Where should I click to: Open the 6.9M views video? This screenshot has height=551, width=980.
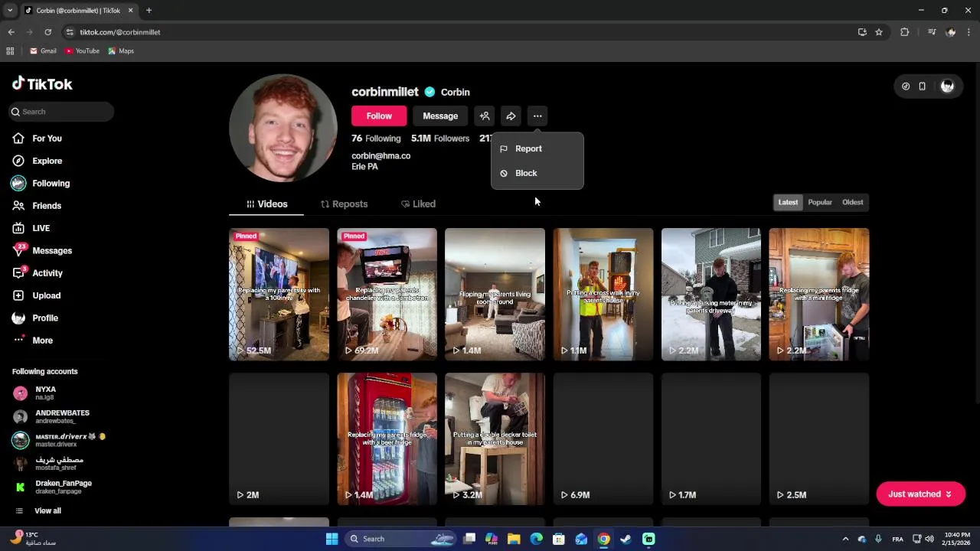click(603, 439)
